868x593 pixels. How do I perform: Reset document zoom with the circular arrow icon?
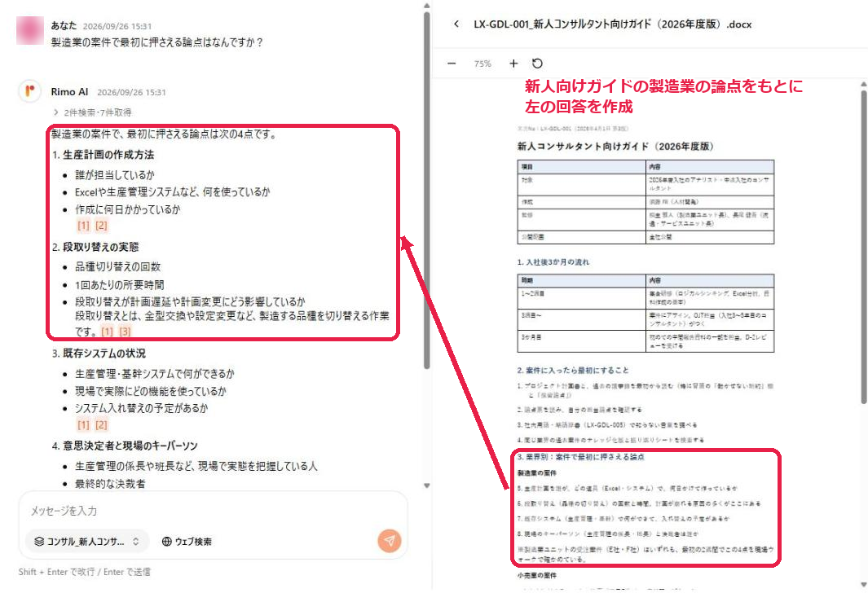coord(537,63)
